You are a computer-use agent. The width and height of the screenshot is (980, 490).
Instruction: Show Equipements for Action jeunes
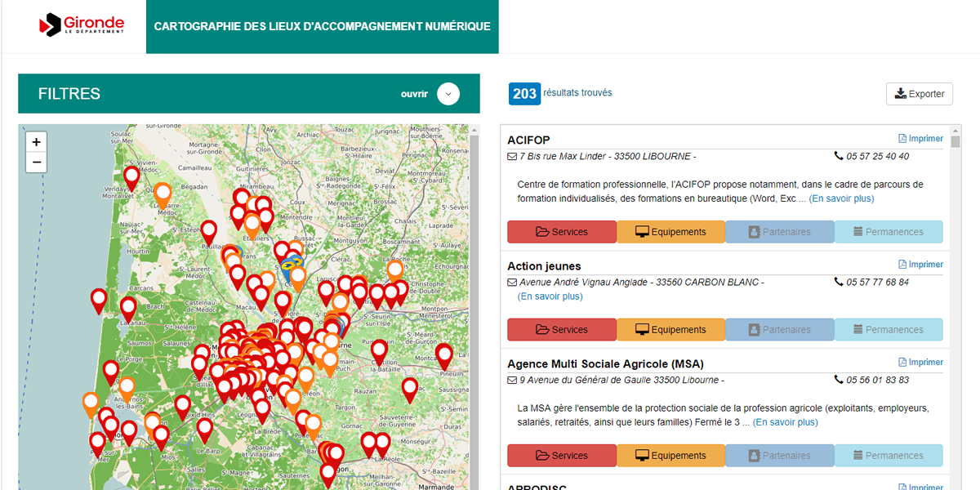(670, 330)
